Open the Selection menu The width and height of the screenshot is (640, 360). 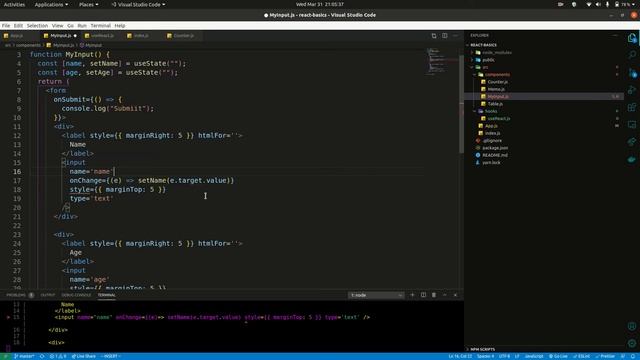coord(37,26)
